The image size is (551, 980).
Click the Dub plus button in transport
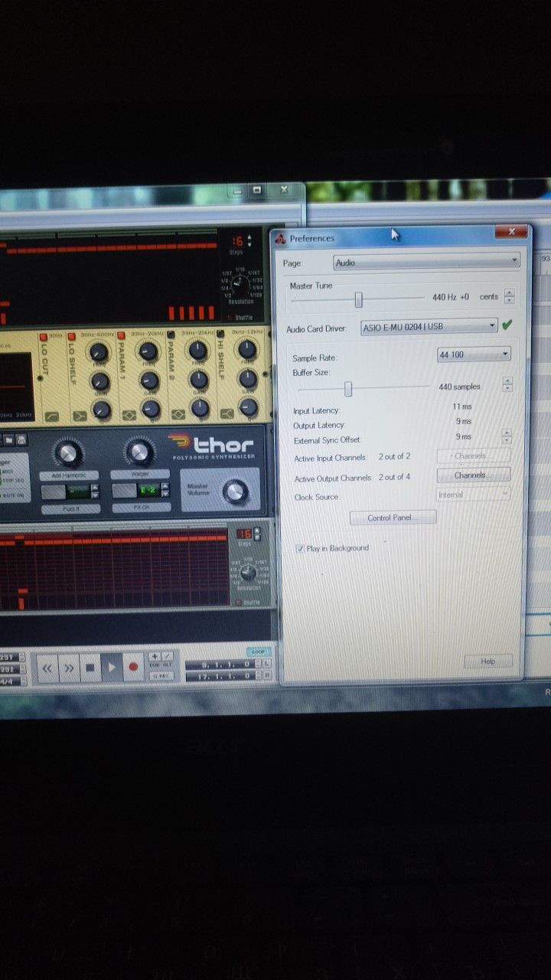pos(155,656)
